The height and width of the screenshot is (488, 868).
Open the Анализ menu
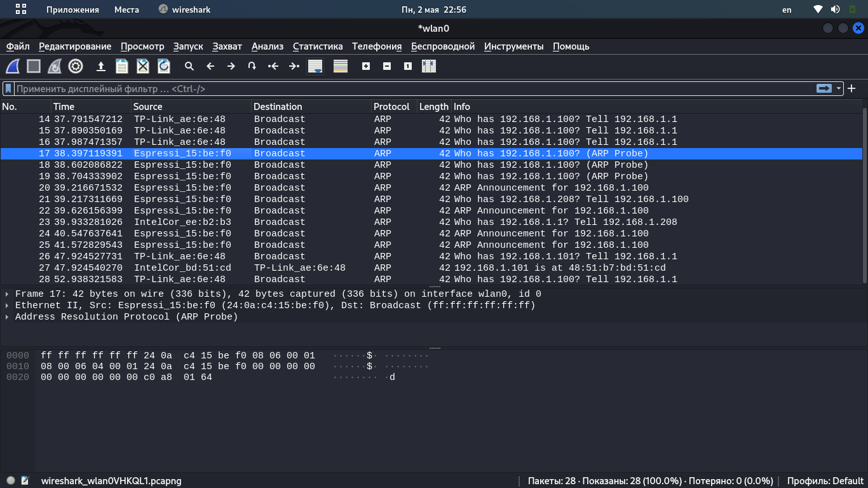[x=268, y=46]
